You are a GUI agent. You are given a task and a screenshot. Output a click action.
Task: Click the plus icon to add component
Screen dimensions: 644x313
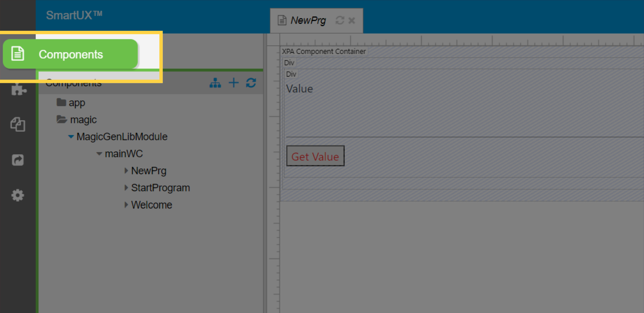pyautogui.click(x=233, y=83)
